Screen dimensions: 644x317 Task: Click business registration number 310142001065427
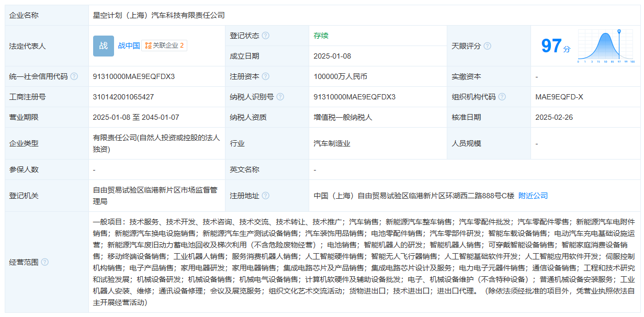(x=123, y=97)
